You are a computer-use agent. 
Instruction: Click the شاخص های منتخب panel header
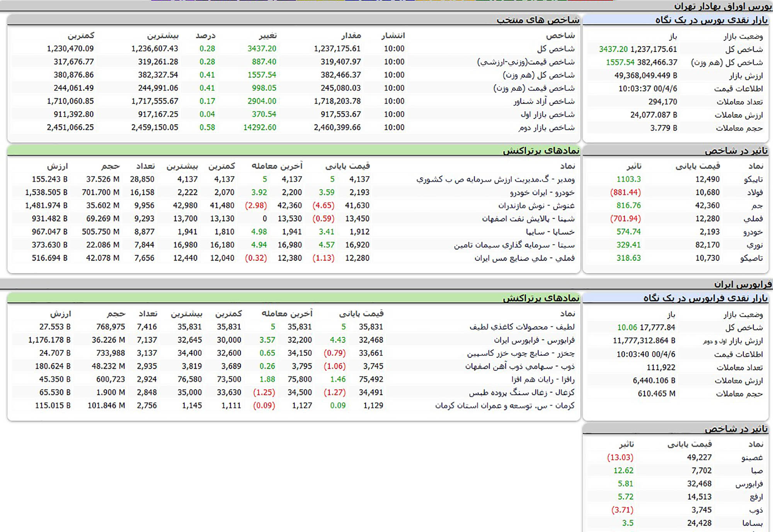pyautogui.click(x=538, y=20)
